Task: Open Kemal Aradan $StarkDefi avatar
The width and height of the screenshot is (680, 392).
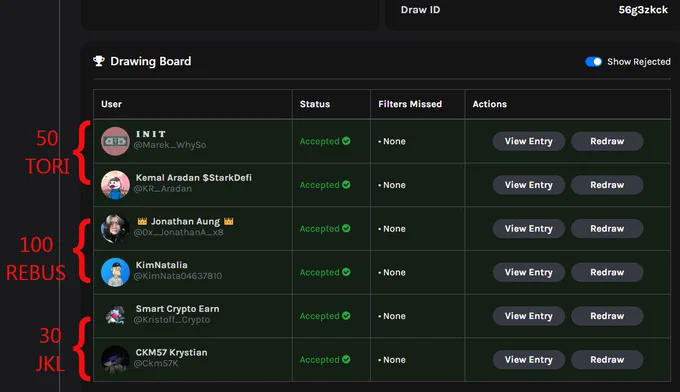Action: [115, 185]
